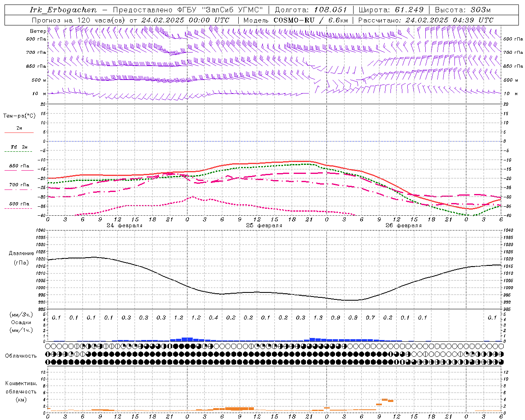The image size is (525, 420).
Task: Click the 'Тем-ра(°C)' temperature panel label
Action: 19,116
